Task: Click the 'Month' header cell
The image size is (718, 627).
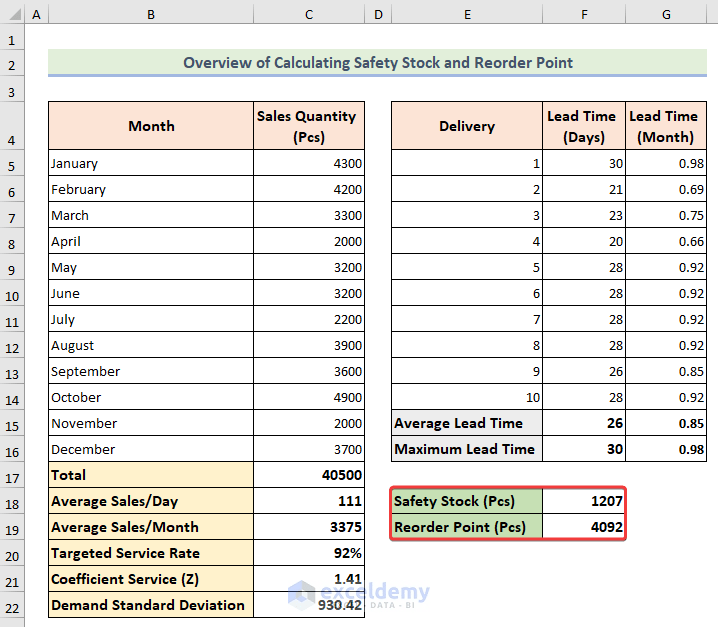Action: [151, 126]
